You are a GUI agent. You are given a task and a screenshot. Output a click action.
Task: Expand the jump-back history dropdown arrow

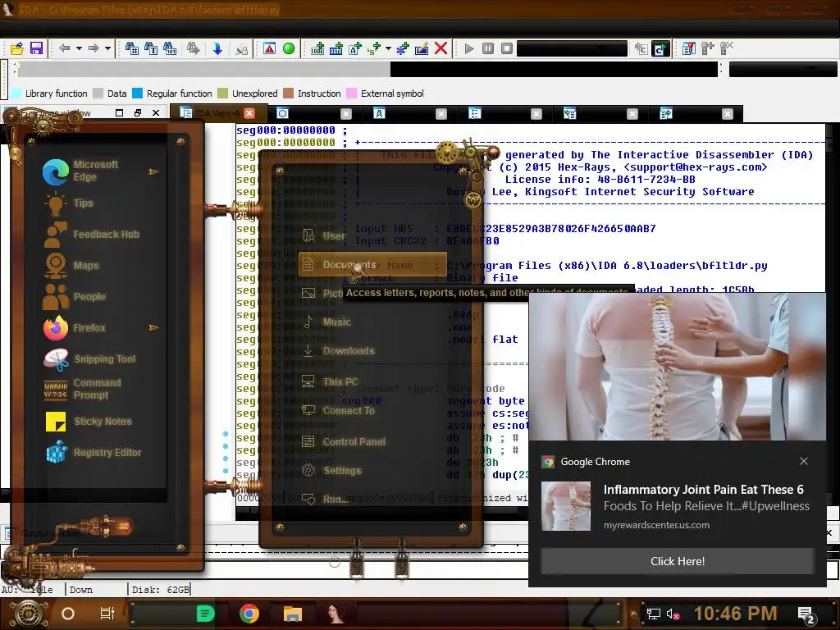79,48
